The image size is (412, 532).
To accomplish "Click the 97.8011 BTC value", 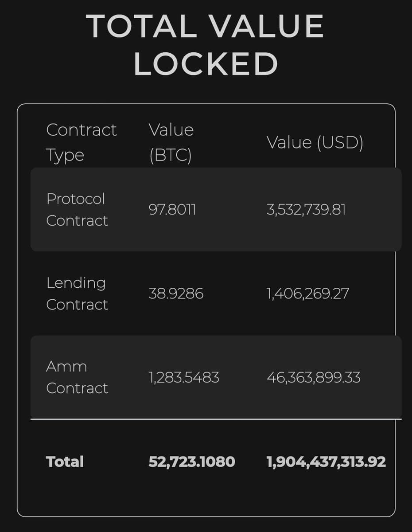I will (x=172, y=209).
